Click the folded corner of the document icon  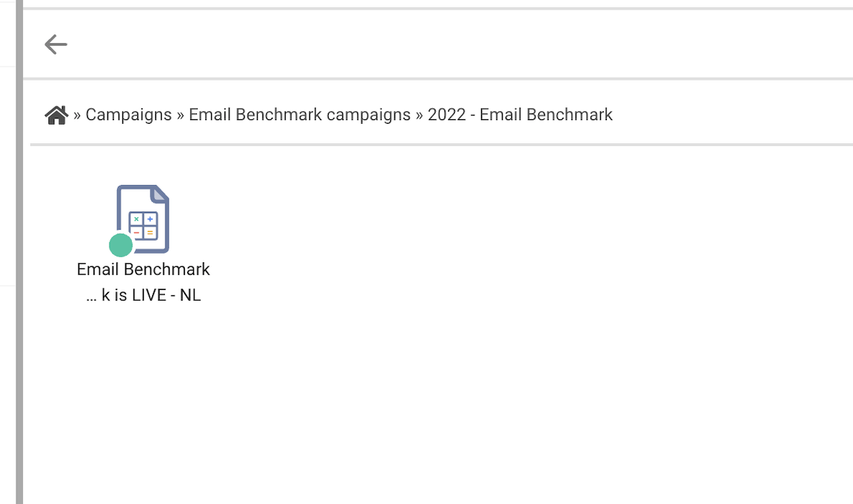pos(160,195)
